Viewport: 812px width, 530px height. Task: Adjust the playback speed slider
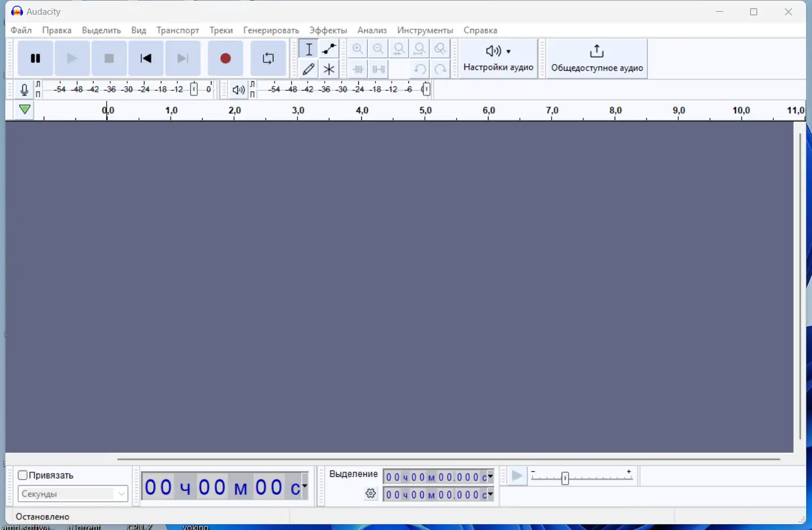(565, 478)
